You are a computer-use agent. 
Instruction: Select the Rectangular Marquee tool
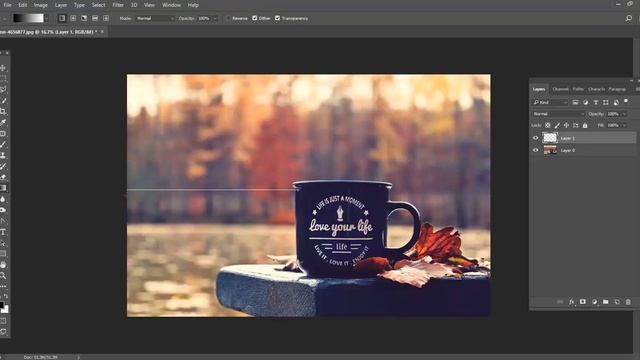[x=3, y=78]
